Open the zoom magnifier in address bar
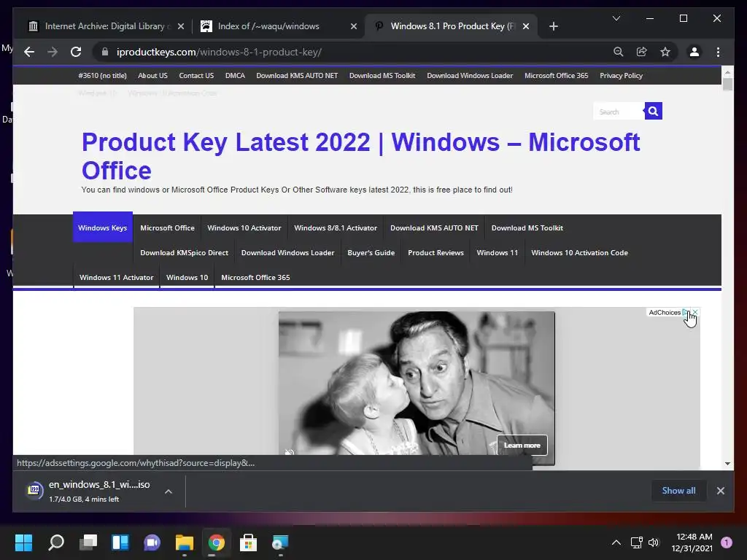The width and height of the screenshot is (747, 560). point(619,52)
